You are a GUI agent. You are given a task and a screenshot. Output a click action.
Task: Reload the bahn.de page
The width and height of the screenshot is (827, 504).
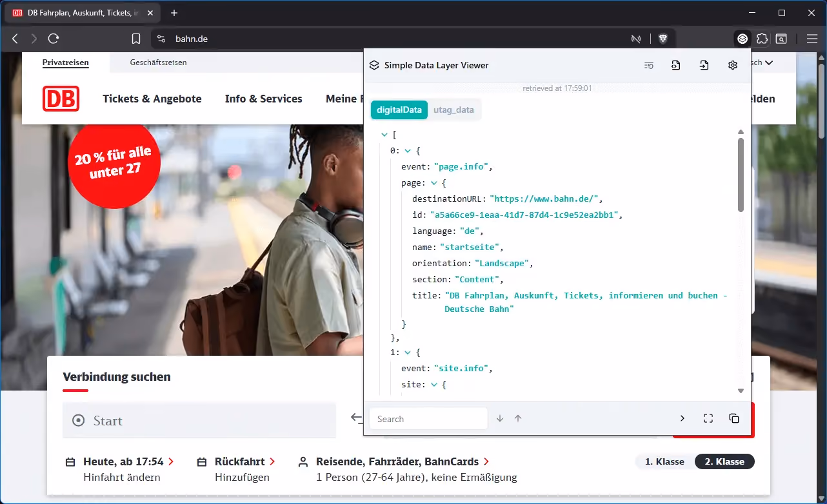54,39
